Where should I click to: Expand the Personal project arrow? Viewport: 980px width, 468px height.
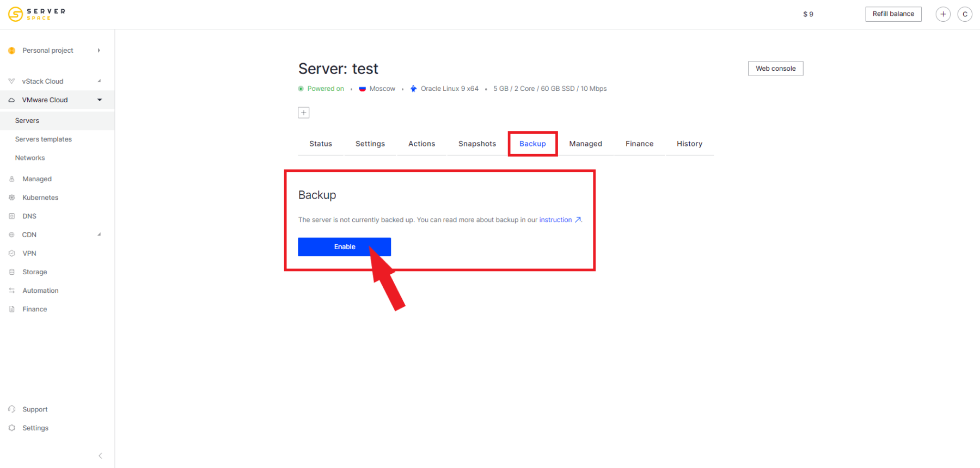99,51
